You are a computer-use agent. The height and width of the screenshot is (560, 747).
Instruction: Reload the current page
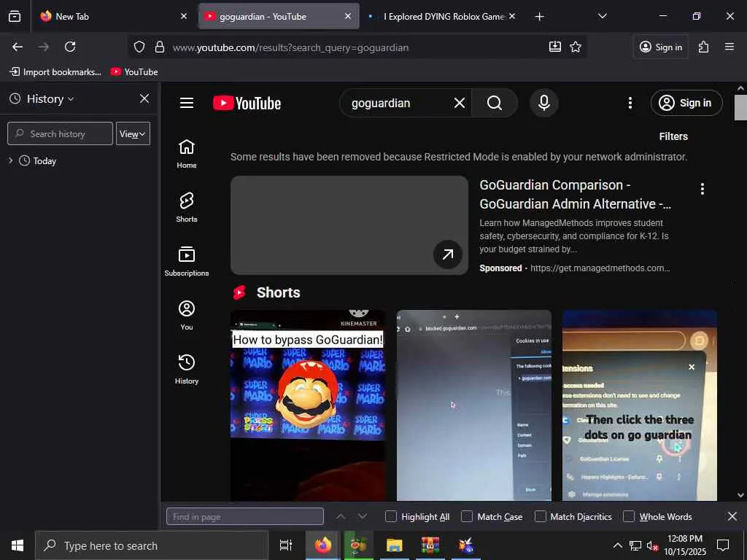click(70, 47)
